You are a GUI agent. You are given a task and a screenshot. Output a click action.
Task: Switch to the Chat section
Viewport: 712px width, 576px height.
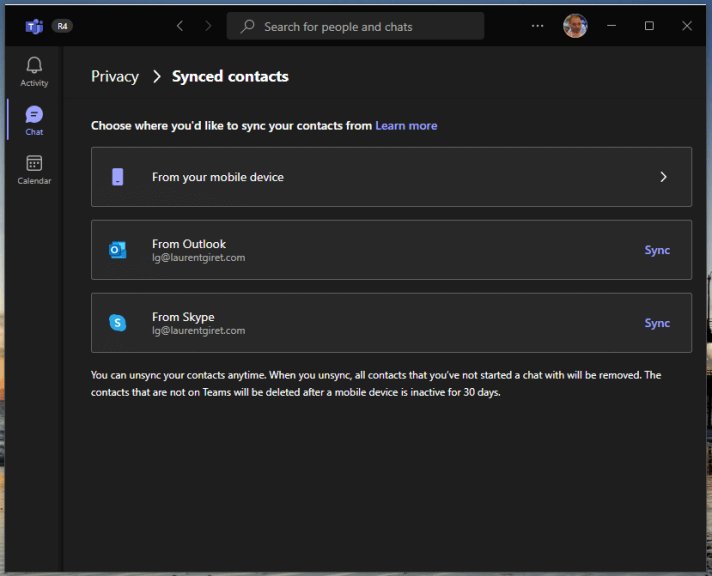tap(34, 120)
